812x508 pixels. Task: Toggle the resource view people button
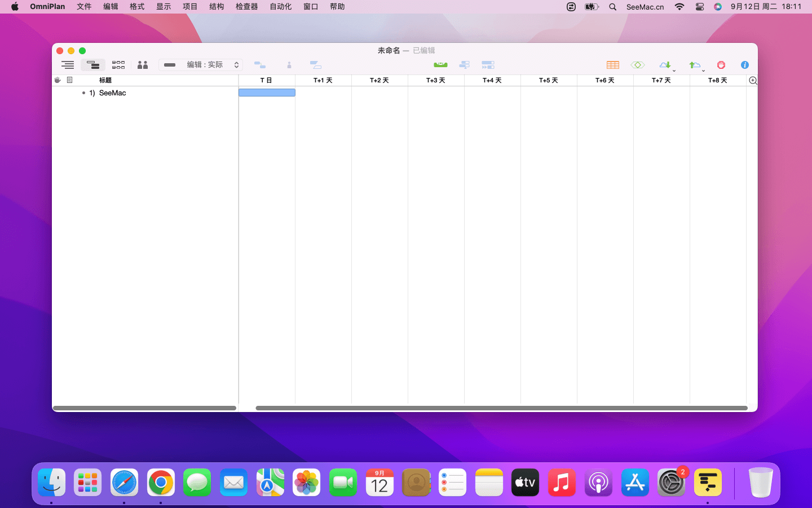[143, 65]
